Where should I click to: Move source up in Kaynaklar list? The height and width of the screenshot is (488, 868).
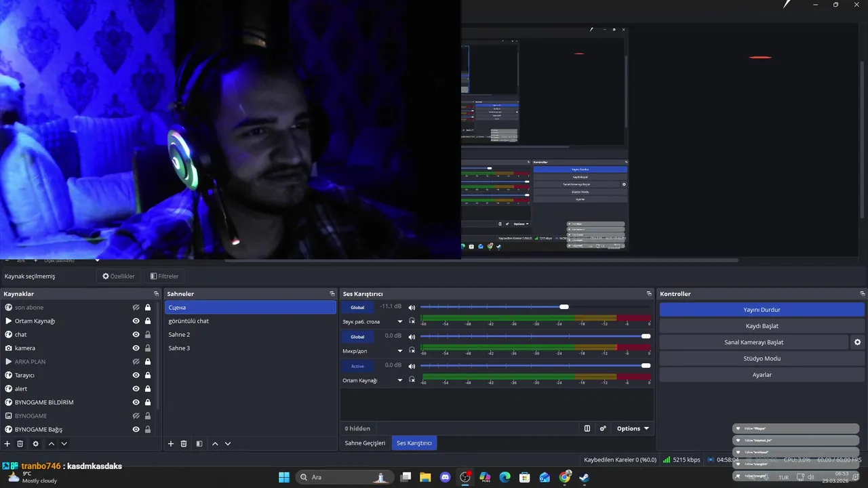[x=51, y=444]
